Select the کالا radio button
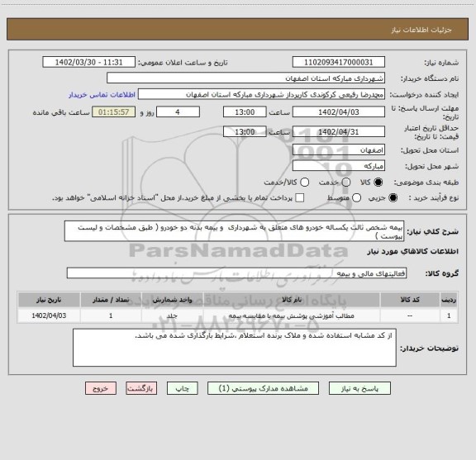Image resolution: width=476 pixels, height=460 pixels. coord(378,183)
